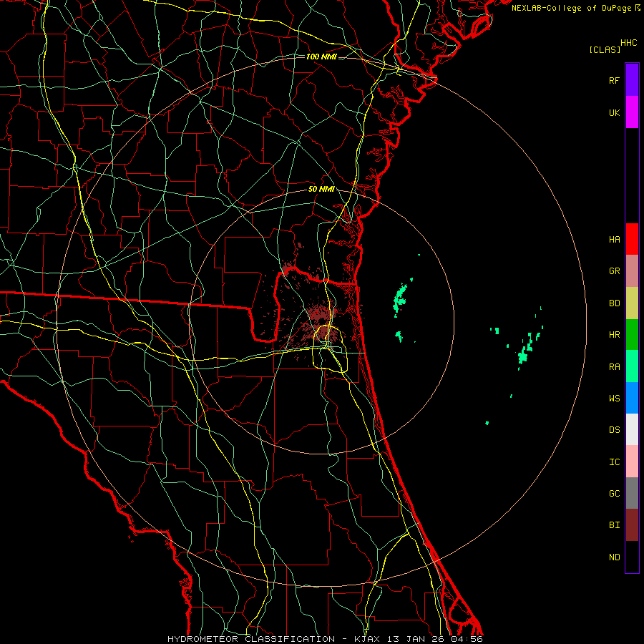Click the WS blue legend swatch
The height and width of the screenshot is (644, 644).
pyautogui.click(x=632, y=398)
